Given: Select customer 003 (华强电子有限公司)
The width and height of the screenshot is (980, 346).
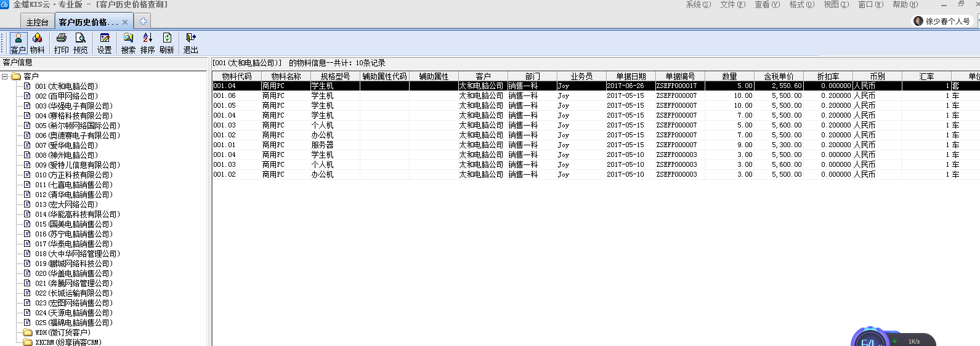Looking at the screenshot, I should (73, 106).
